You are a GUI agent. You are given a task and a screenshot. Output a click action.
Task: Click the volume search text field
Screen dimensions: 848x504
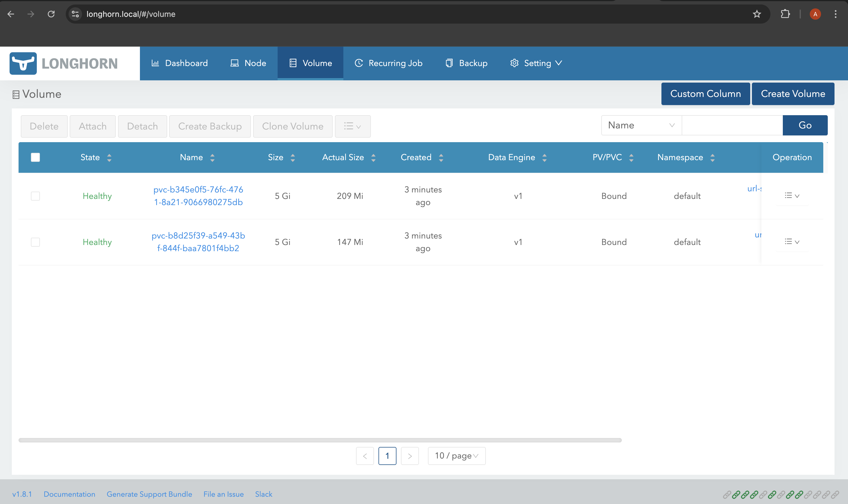tap(732, 125)
